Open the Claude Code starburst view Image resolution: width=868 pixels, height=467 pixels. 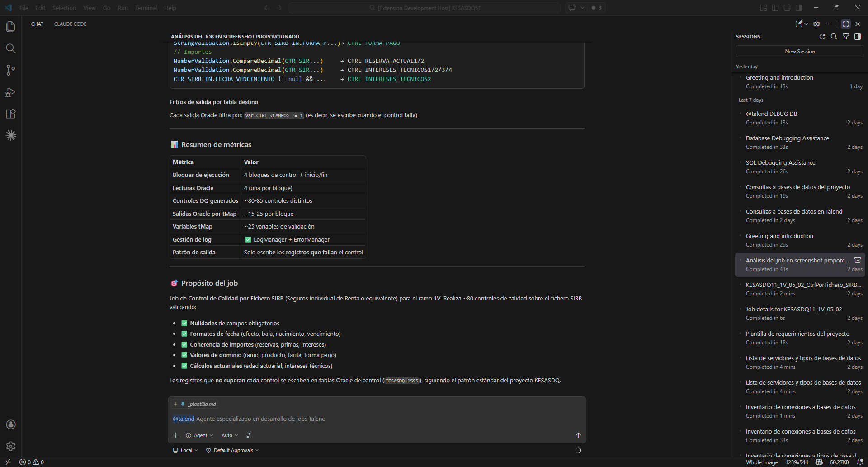tap(11, 135)
